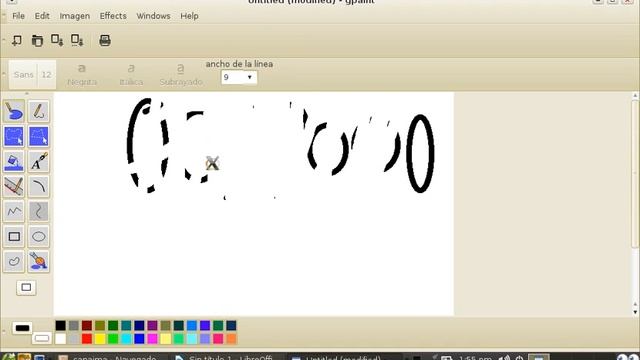Click the Save As toolbar icon
Viewport: 640px width, 360px height.
tap(77, 40)
